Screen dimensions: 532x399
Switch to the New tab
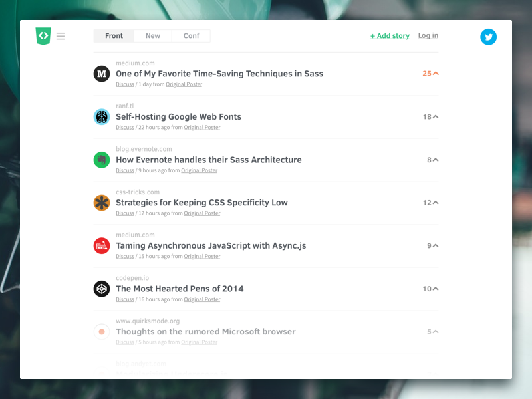(x=153, y=36)
